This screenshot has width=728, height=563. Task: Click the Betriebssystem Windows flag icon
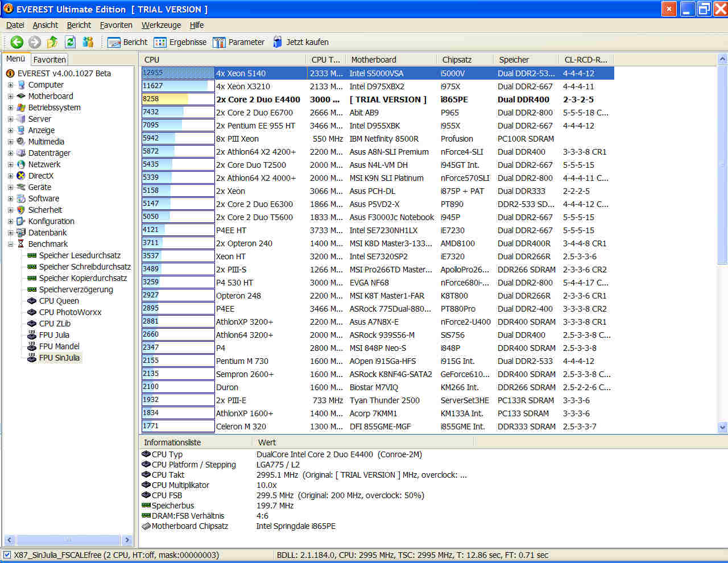[x=21, y=107]
